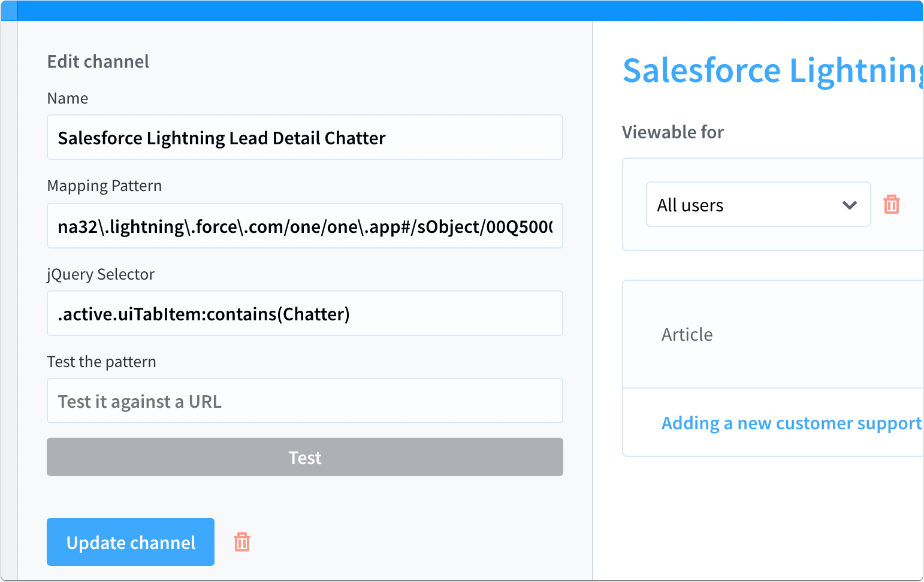Click the Test it against a URL field
This screenshot has height=582, width=924.
pyautogui.click(x=305, y=401)
